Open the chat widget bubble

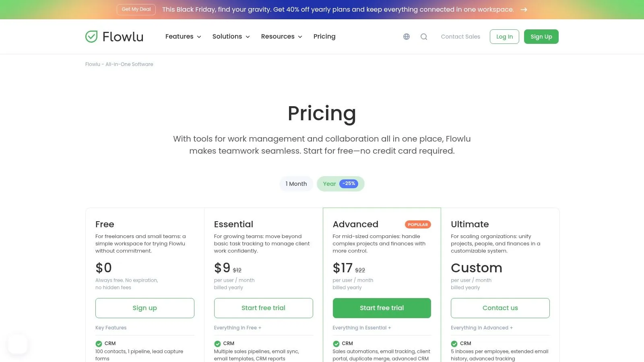click(x=18, y=344)
